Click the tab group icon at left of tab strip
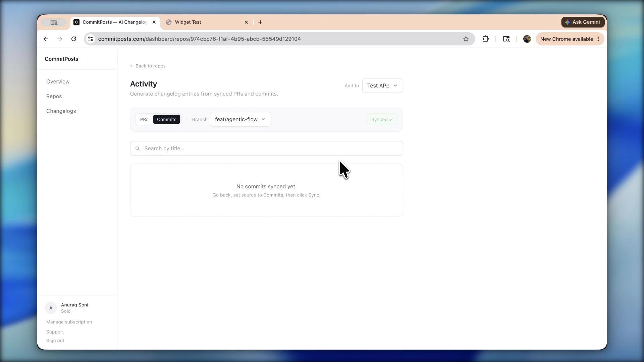This screenshot has height=362, width=644. [54, 22]
